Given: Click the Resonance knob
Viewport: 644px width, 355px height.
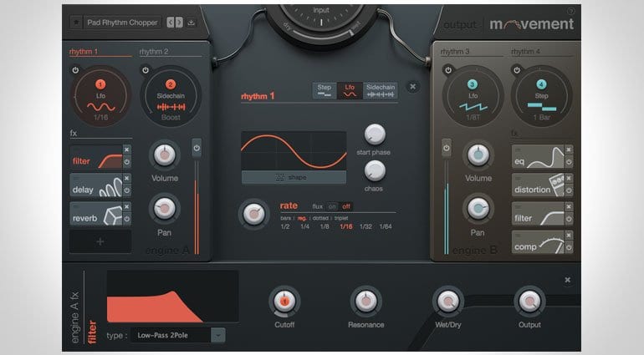Looking at the screenshot, I should click(366, 302).
